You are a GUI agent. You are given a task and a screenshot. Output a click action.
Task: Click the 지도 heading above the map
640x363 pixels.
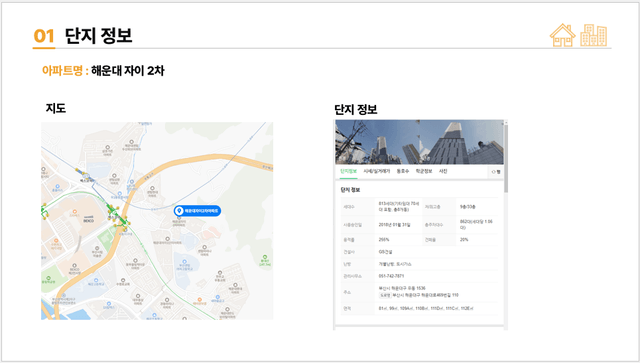tap(56, 108)
